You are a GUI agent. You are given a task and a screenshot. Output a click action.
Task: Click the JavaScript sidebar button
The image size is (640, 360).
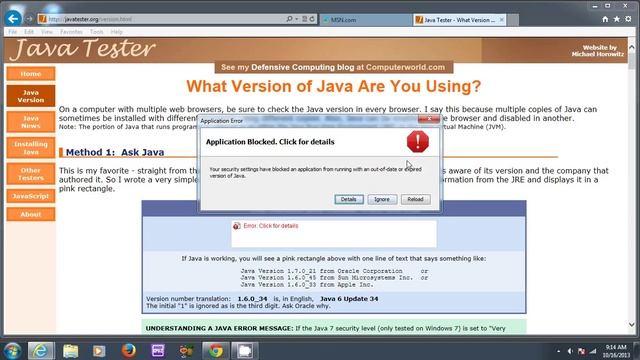(31, 196)
